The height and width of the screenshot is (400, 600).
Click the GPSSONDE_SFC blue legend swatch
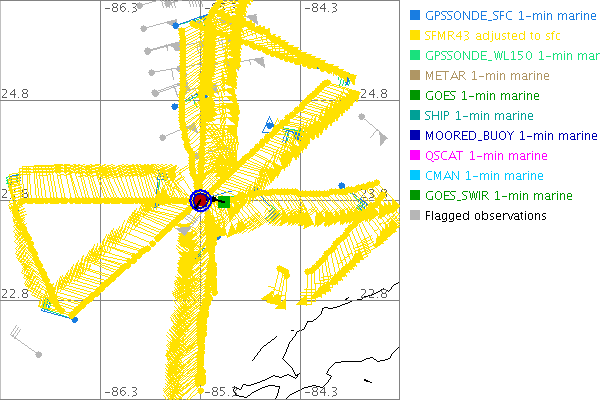click(x=415, y=16)
